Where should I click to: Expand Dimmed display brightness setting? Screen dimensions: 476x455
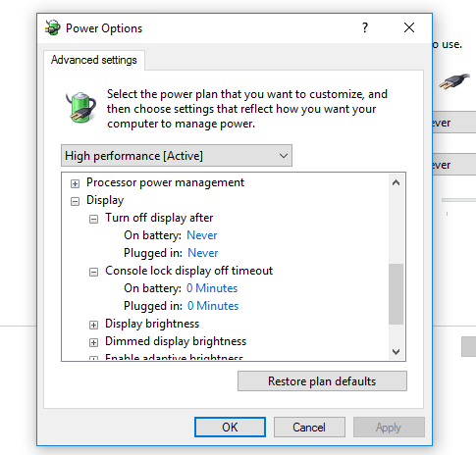tap(93, 342)
